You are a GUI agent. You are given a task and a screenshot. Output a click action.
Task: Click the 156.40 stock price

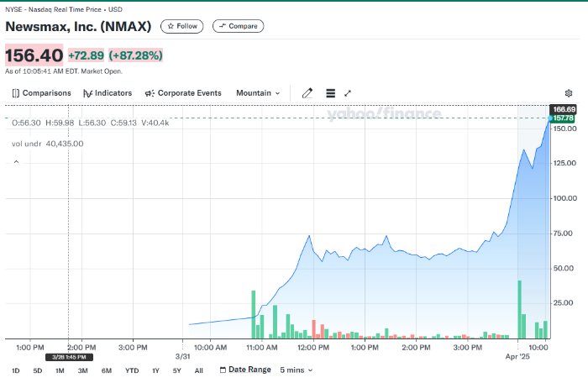click(x=34, y=55)
